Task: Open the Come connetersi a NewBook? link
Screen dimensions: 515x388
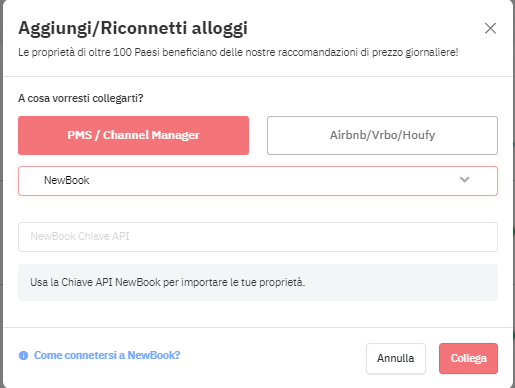Action: click(x=107, y=355)
